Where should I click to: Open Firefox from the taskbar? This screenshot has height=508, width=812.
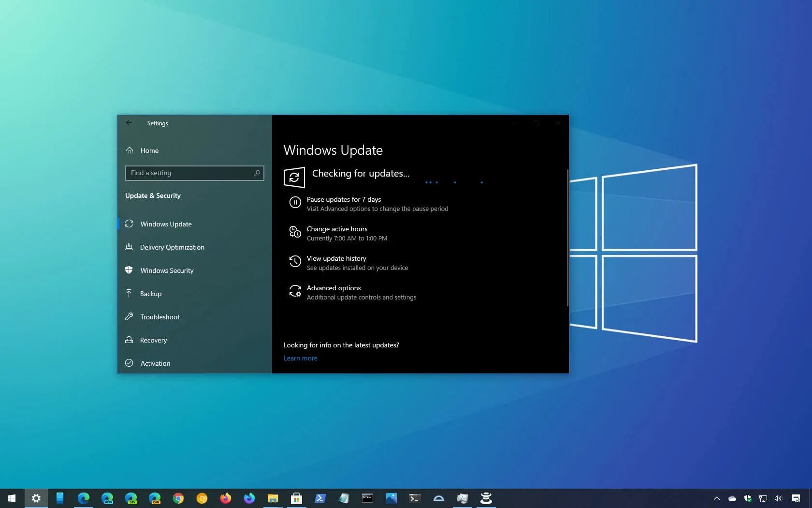(x=225, y=498)
